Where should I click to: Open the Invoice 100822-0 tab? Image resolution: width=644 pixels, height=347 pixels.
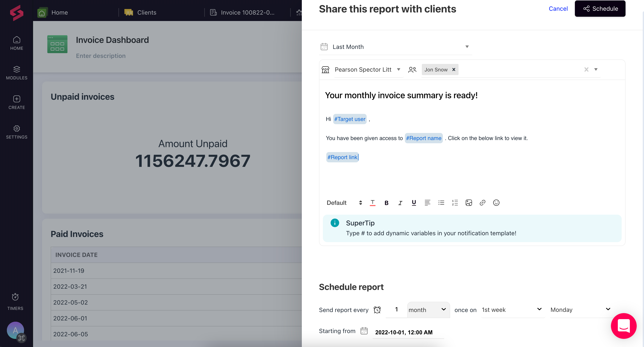[247, 12]
